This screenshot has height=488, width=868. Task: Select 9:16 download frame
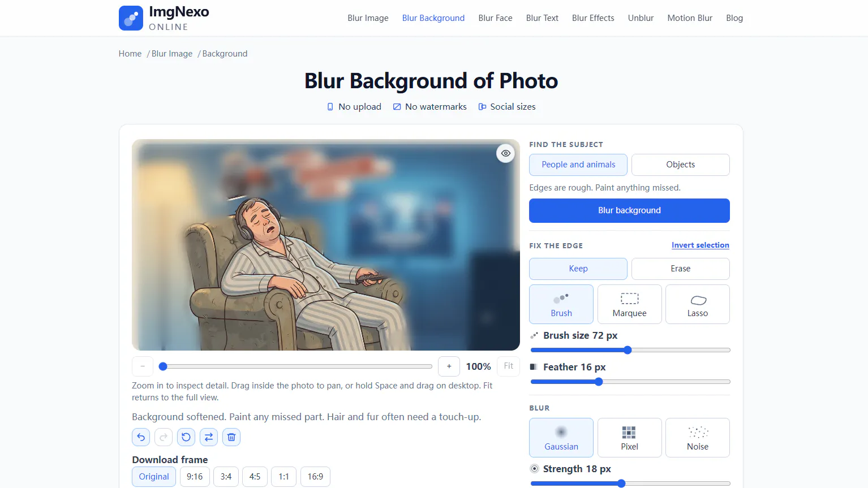(195, 477)
